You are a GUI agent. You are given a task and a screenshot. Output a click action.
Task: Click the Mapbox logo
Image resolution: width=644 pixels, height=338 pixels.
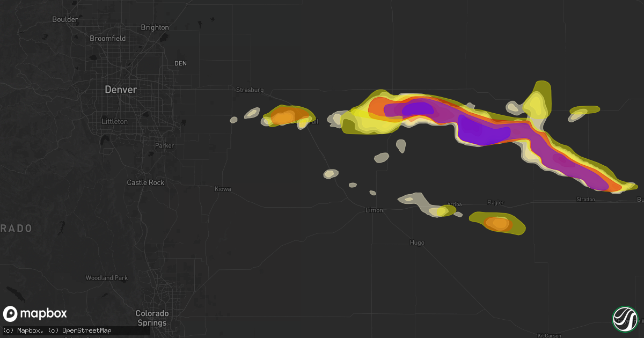point(35,314)
